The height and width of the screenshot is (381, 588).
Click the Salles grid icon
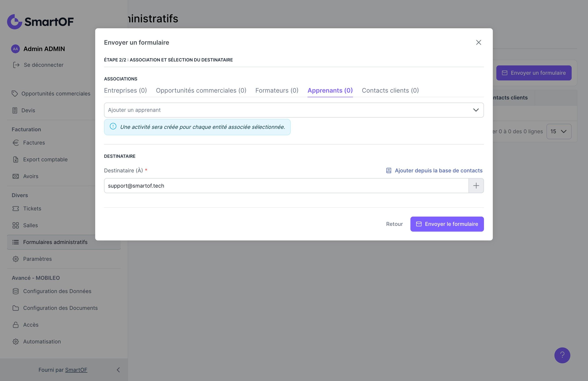click(15, 225)
